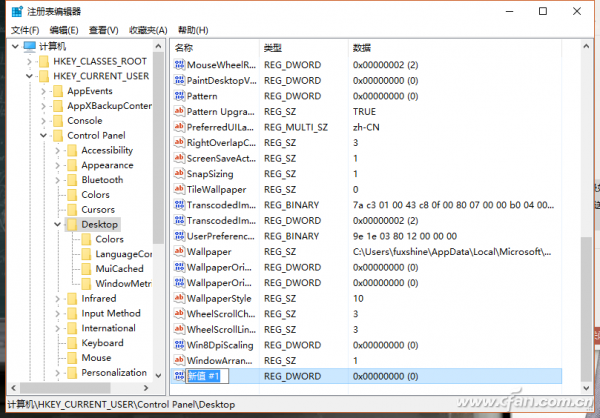
Task: Click the MouseWheelR... DWORD value icon
Action: (x=179, y=65)
